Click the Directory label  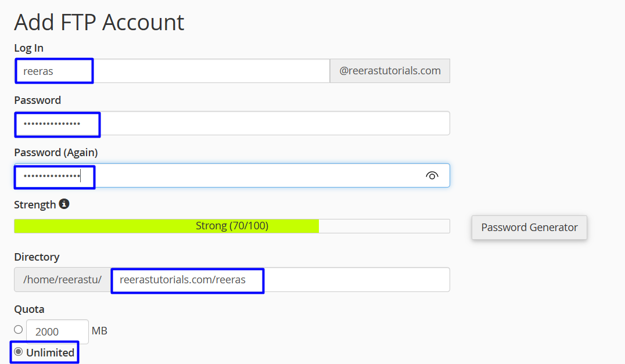37,257
